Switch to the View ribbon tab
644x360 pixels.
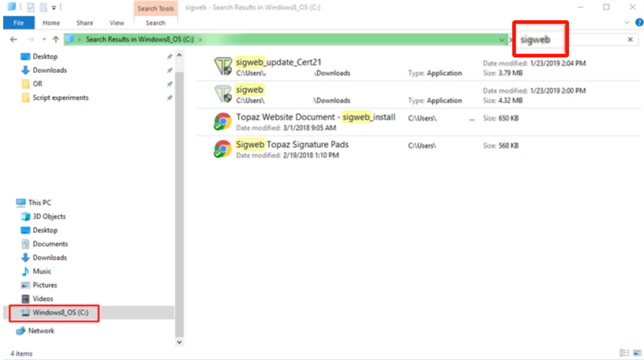[117, 23]
